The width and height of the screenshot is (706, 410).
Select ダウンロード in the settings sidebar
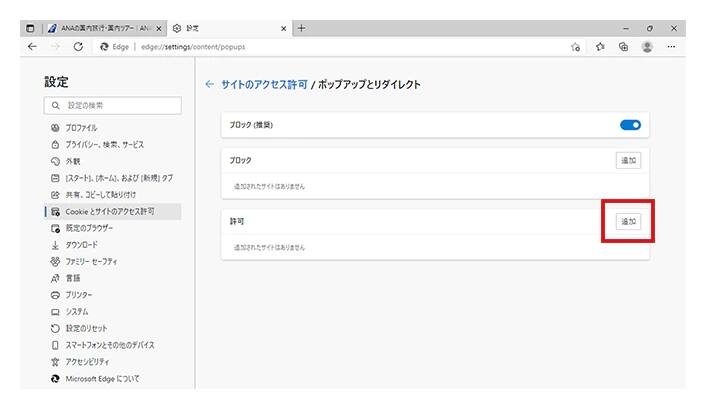[x=82, y=245]
